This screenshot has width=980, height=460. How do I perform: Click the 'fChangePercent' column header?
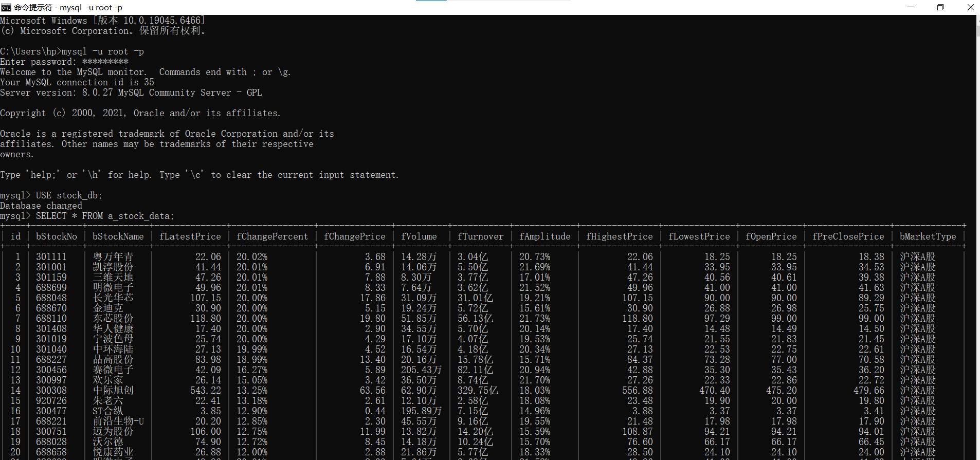tap(273, 236)
